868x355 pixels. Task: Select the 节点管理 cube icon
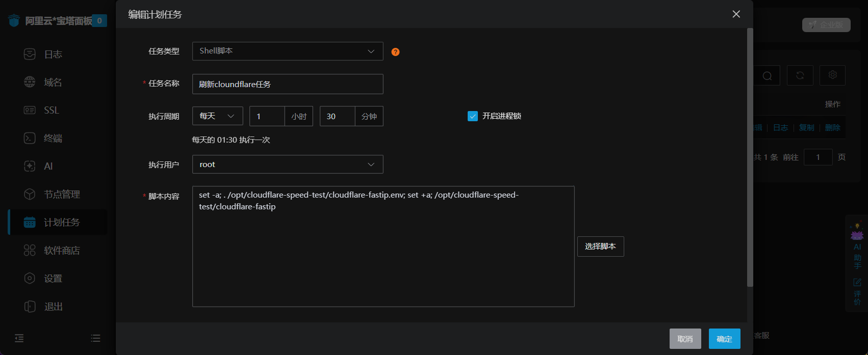tap(30, 194)
